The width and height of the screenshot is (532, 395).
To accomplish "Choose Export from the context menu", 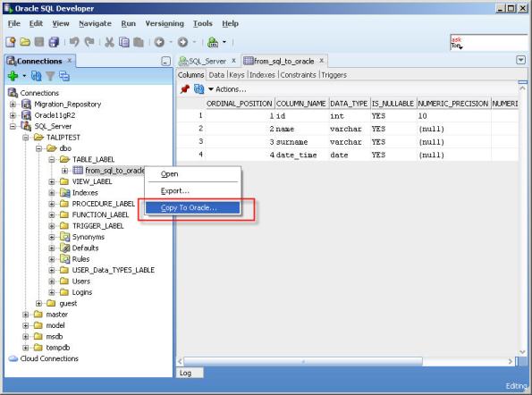I will (193, 191).
